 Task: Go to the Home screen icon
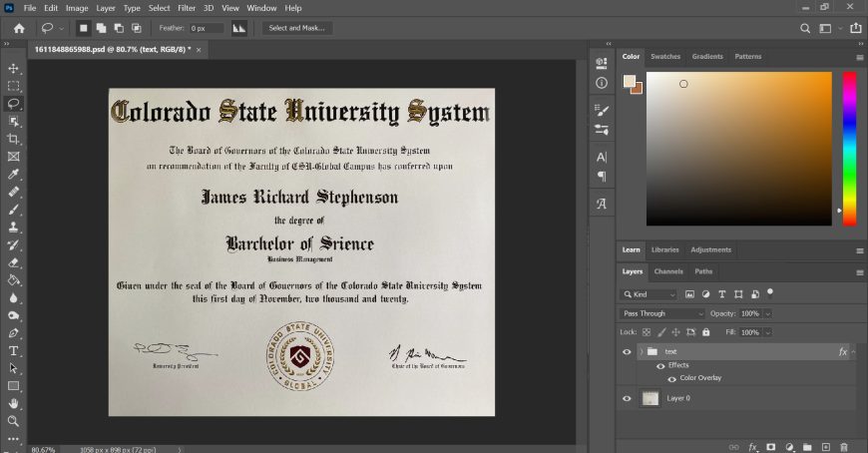[19, 28]
